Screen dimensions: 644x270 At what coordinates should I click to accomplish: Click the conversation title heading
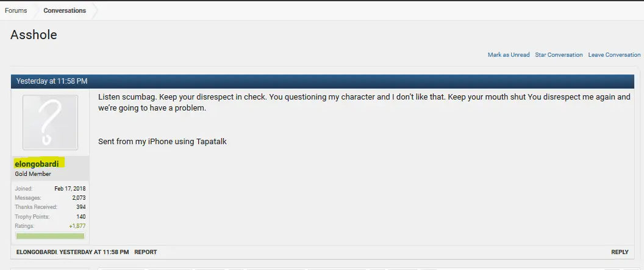[34, 35]
